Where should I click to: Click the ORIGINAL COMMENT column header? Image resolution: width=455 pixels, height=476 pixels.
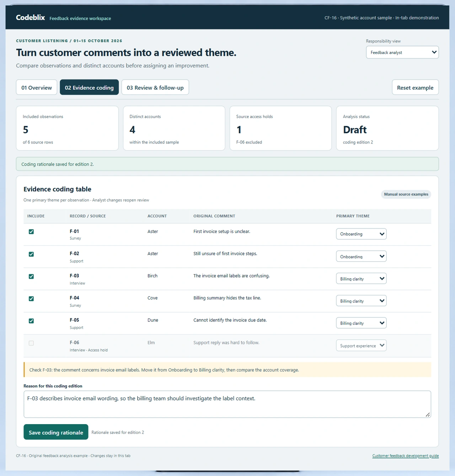tap(214, 216)
